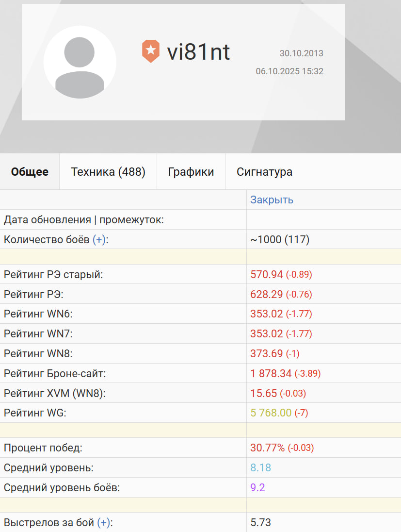This screenshot has height=532, width=401.
Task: Click the gray profile avatar placeholder
Action: [80, 62]
